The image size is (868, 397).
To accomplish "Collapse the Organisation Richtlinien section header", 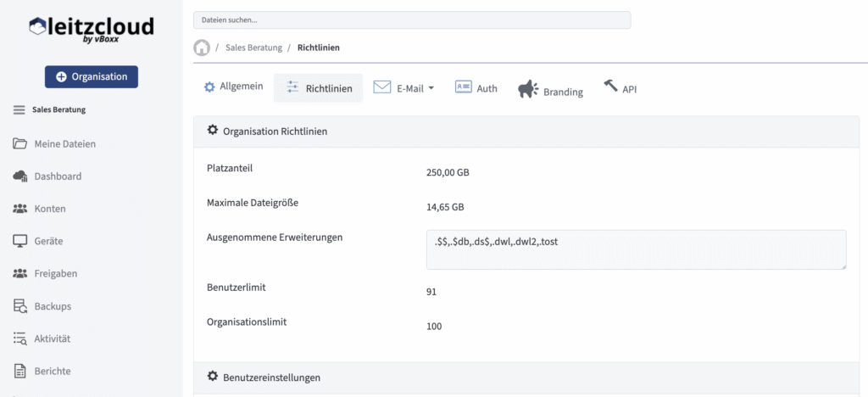I will click(275, 131).
